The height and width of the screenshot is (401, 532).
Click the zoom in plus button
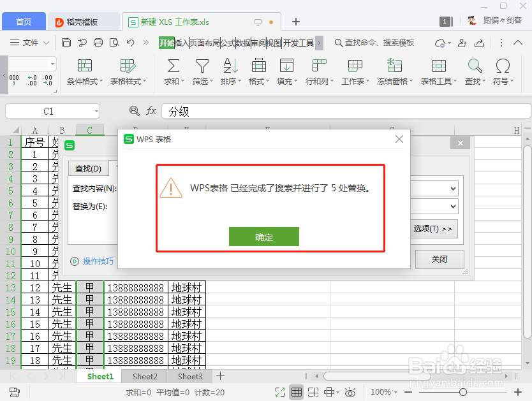tap(518, 392)
